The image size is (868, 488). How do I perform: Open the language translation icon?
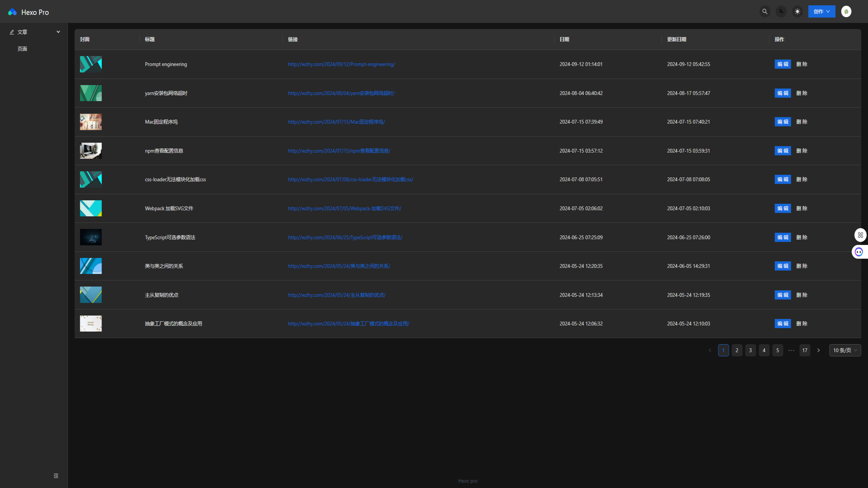(781, 11)
